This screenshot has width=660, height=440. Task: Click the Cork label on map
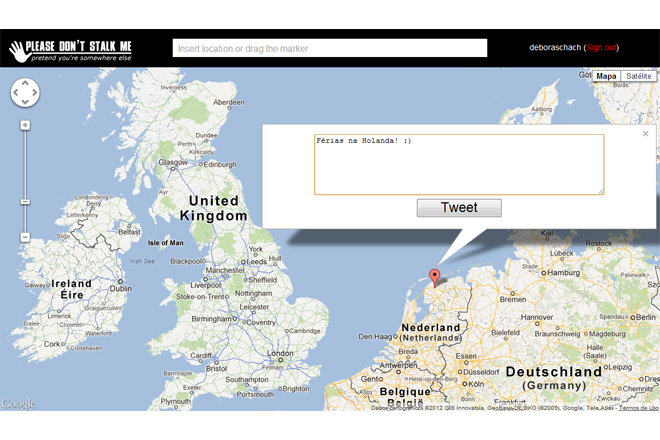[52, 344]
